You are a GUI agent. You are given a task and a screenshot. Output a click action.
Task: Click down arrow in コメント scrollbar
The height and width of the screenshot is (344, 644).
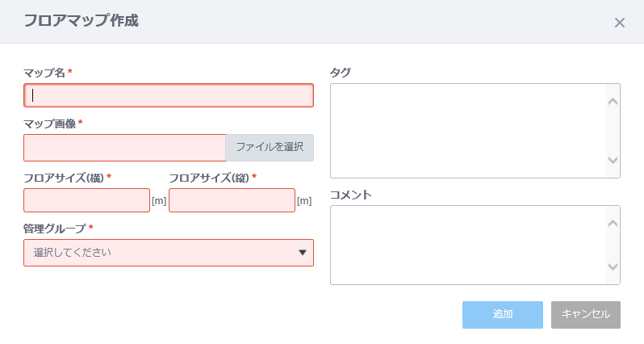[x=613, y=266]
